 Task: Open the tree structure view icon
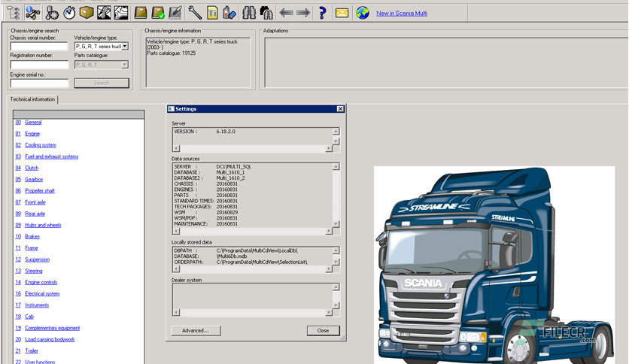pyautogui.click(x=14, y=13)
